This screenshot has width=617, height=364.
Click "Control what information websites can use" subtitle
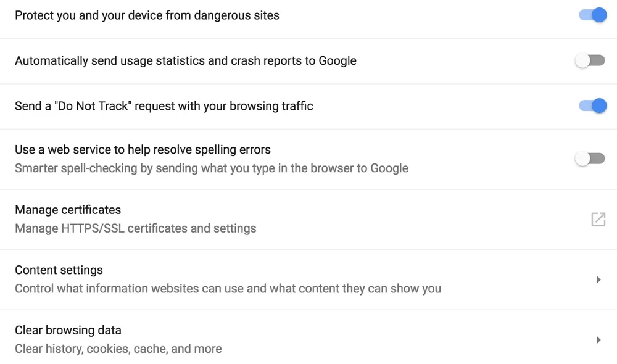[x=228, y=289]
